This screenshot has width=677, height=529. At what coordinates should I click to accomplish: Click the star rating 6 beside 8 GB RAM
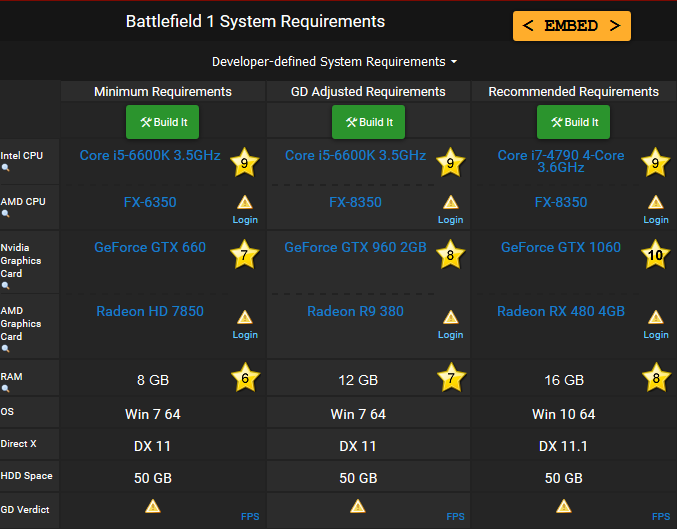[x=245, y=378]
